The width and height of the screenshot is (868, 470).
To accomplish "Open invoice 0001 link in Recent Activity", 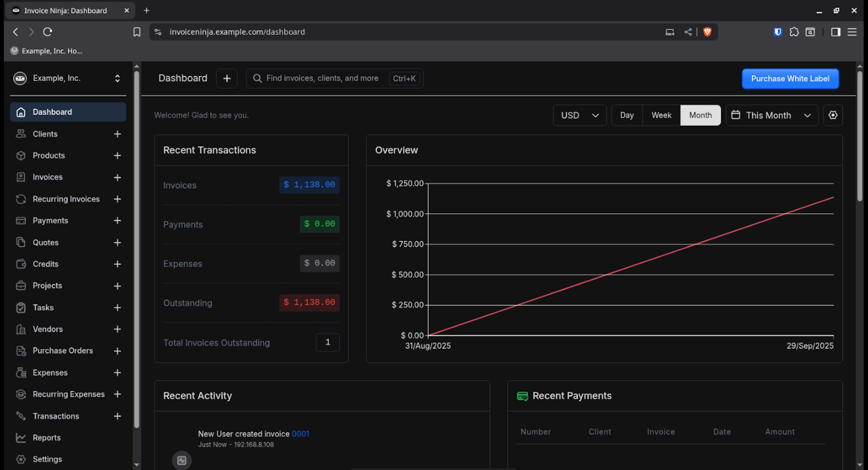I will (300, 434).
